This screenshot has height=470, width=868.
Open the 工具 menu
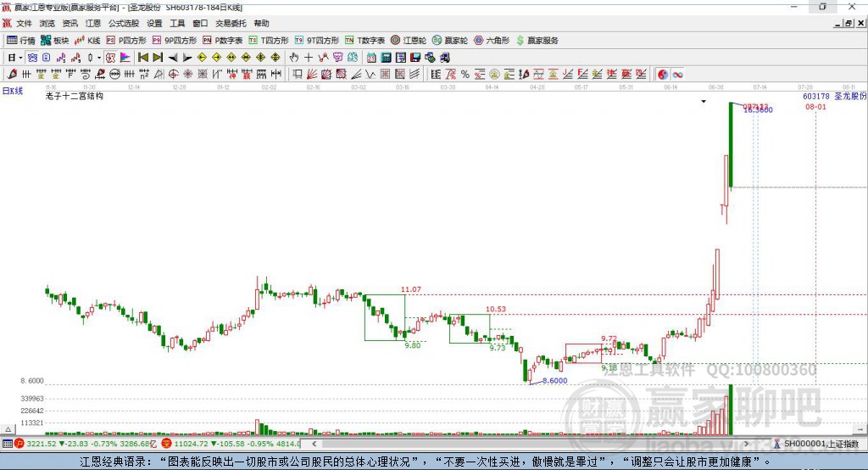tap(177, 23)
